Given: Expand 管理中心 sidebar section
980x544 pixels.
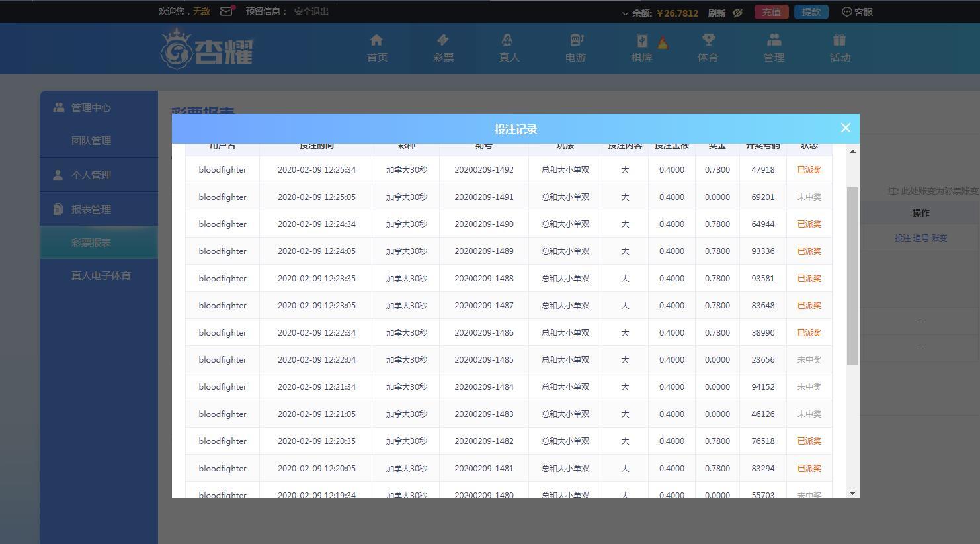Looking at the screenshot, I should pos(99,107).
